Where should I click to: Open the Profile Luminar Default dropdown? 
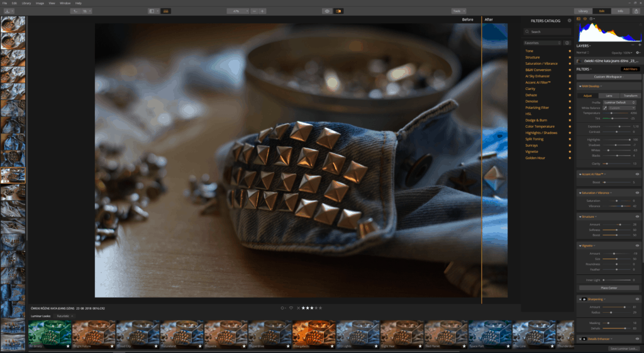pyautogui.click(x=619, y=102)
